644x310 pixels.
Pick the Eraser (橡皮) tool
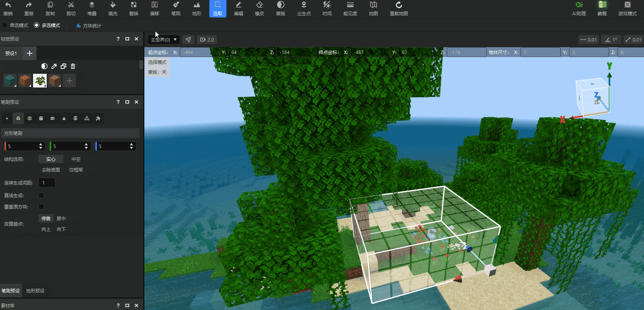coord(259,8)
